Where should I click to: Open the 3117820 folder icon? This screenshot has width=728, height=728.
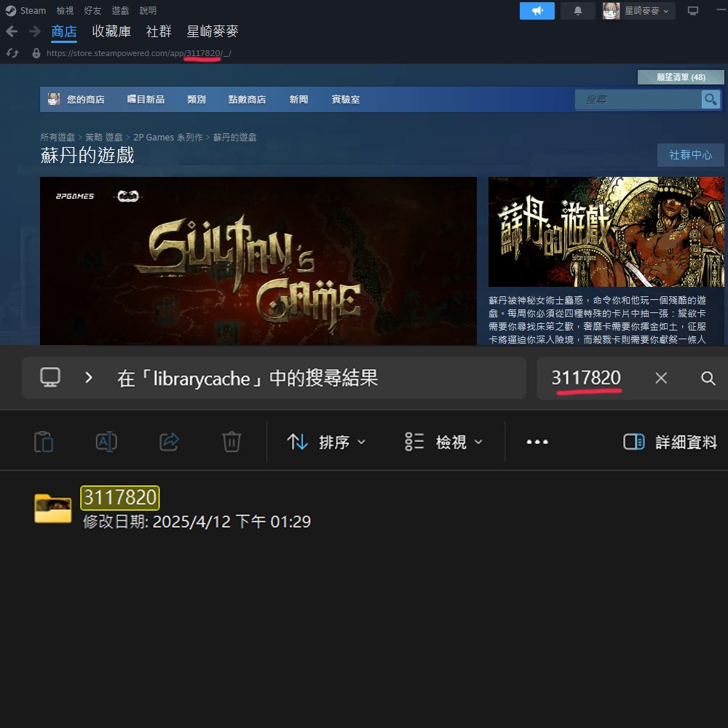tap(53, 508)
